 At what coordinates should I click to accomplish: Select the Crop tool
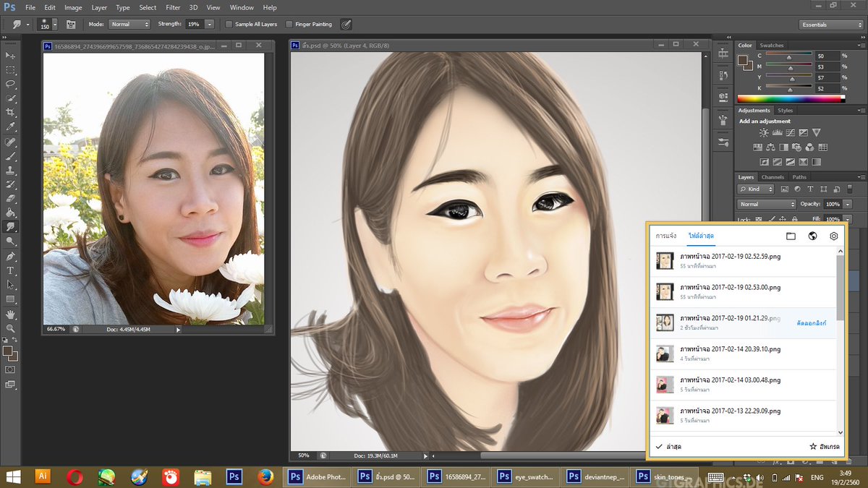point(10,113)
